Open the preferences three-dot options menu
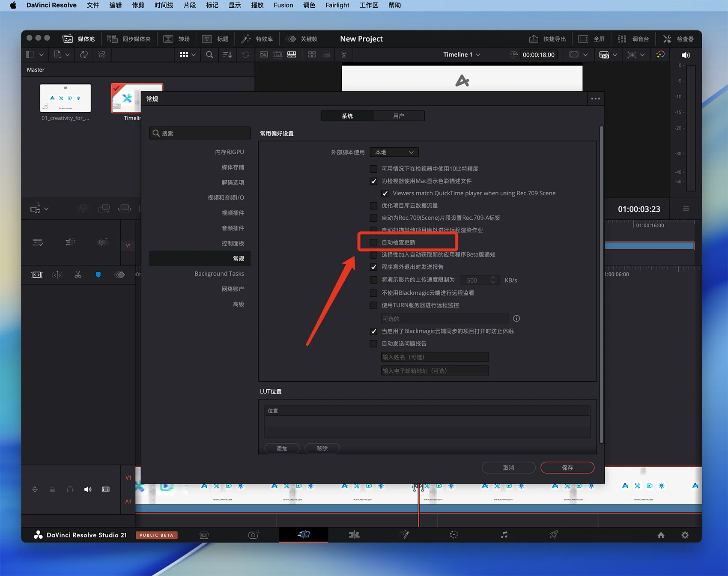728x576 pixels. 595,99
